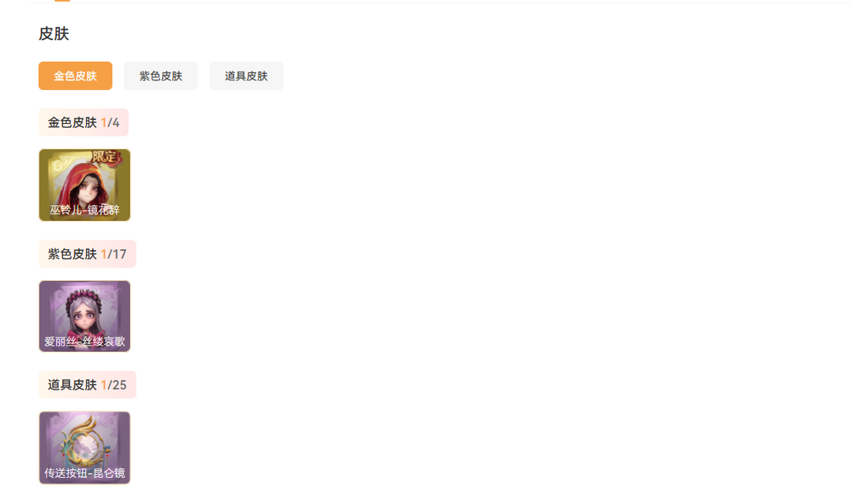Screen dimensions: 852x504
Task: Click the 巫铃儿-镜花辞 name caption
Action: [84, 210]
